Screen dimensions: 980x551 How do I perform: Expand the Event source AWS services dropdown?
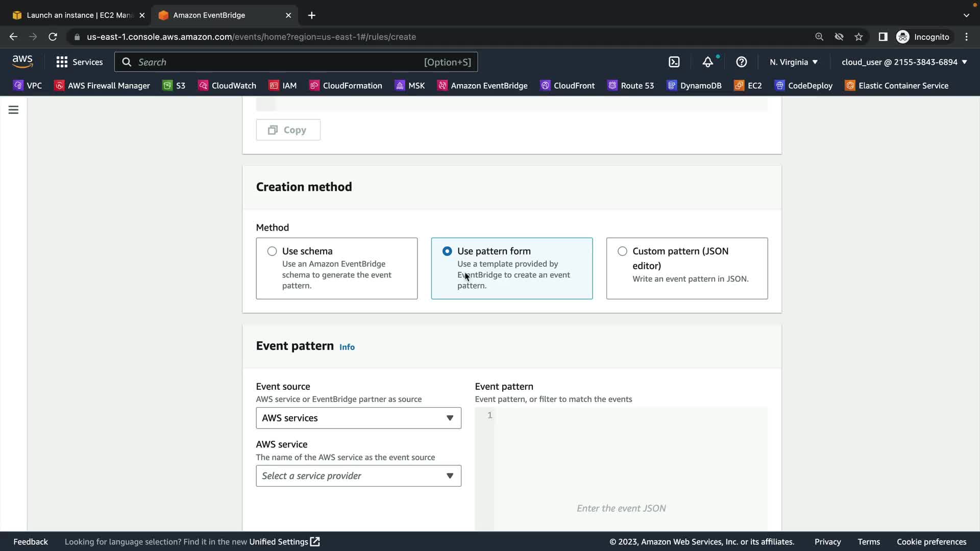pos(358,418)
